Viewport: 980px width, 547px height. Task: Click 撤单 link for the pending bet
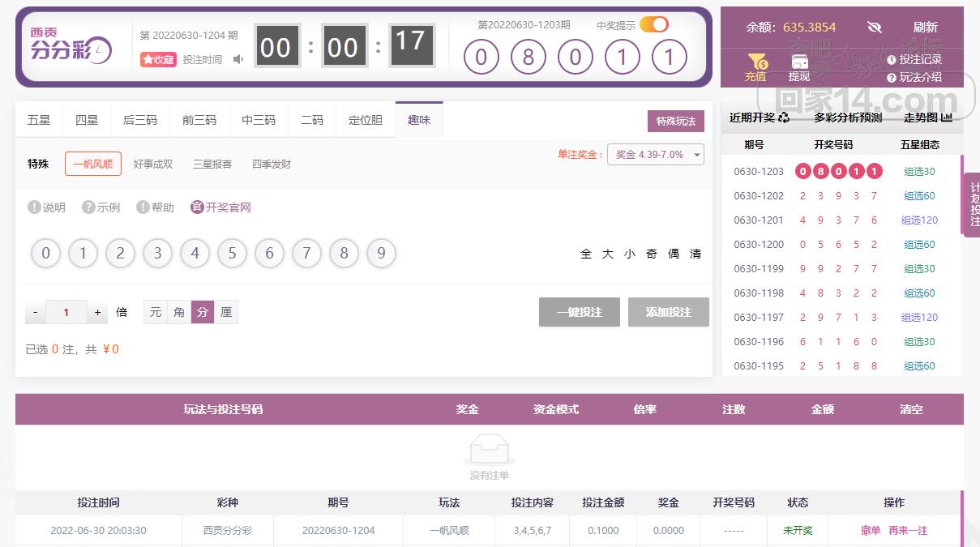coord(871,531)
